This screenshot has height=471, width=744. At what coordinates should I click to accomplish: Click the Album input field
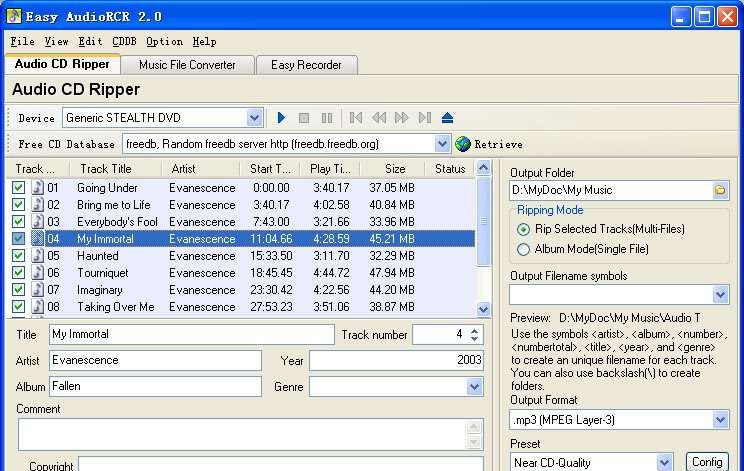[x=155, y=387]
